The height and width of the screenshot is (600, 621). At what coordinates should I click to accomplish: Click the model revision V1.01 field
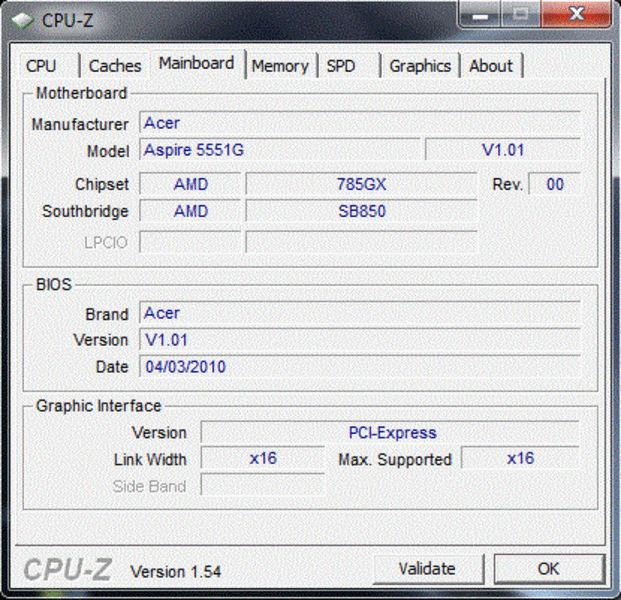(503, 150)
